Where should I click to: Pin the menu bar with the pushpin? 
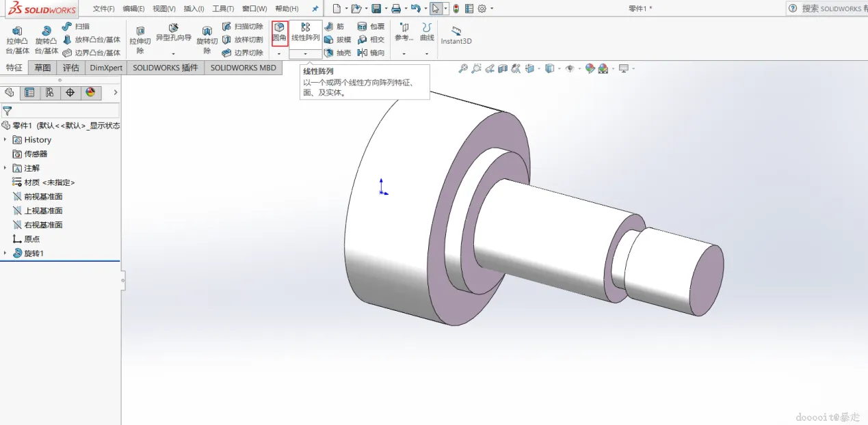coord(315,9)
